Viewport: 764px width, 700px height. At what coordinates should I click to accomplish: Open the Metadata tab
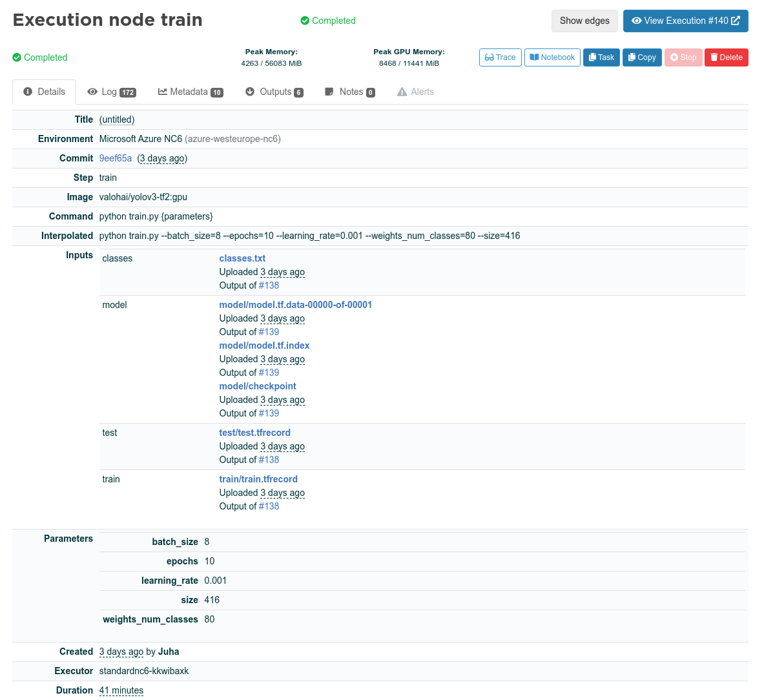[x=191, y=92]
